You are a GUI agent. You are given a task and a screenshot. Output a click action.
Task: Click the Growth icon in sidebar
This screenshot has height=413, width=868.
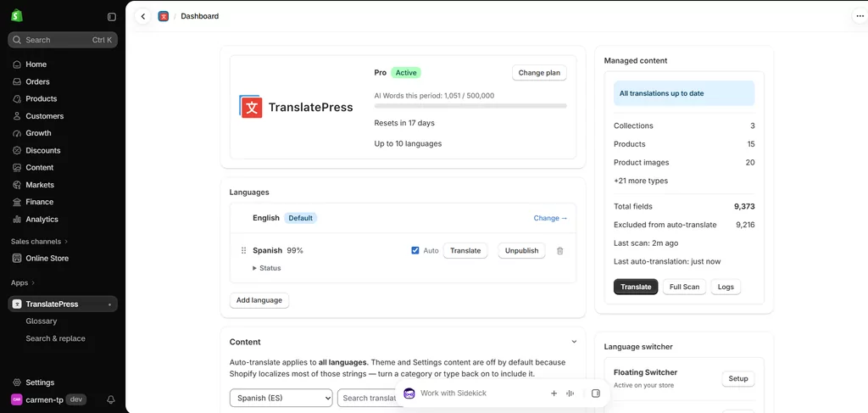pyautogui.click(x=17, y=133)
